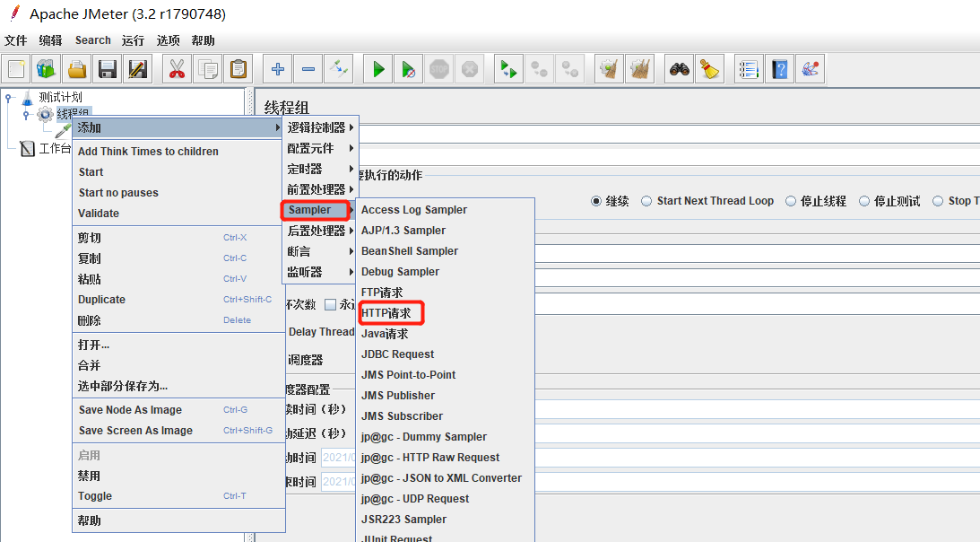This screenshot has width=980, height=542.
Task: Choose Debug Sampler from the list
Action: click(x=445, y=272)
